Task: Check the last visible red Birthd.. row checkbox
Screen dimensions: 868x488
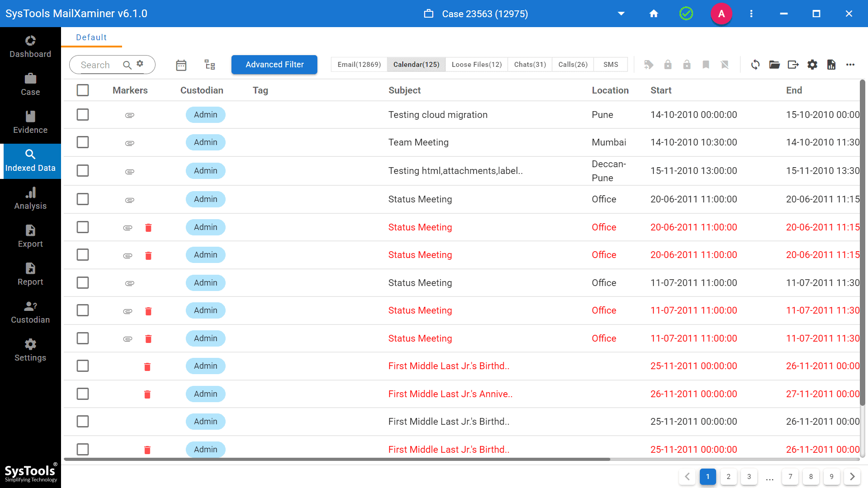Action: tap(83, 449)
